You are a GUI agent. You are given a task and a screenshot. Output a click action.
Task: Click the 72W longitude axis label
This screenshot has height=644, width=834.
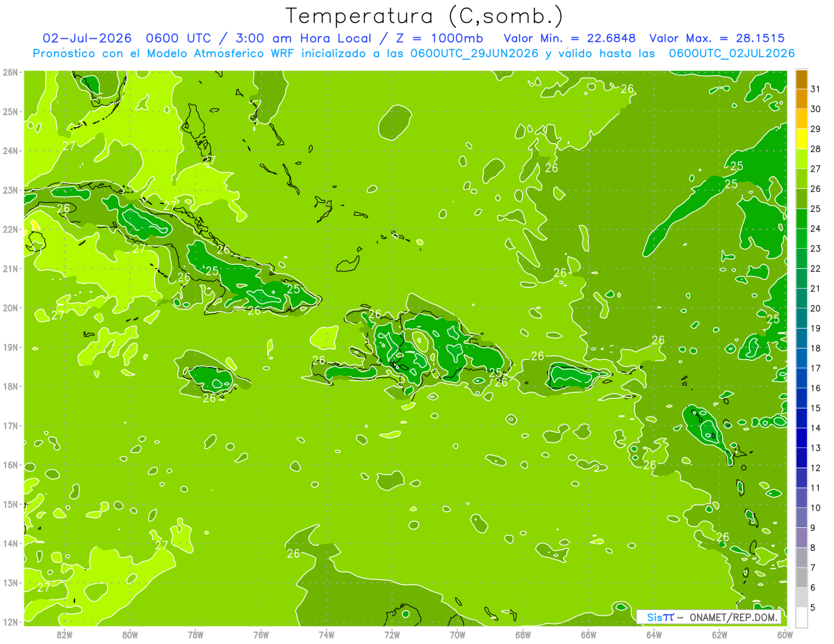(x=392, y=634)
